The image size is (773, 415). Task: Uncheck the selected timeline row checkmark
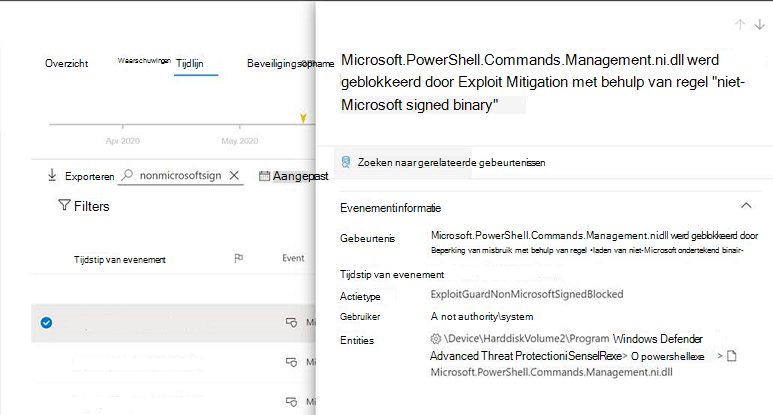click(46, 322)
